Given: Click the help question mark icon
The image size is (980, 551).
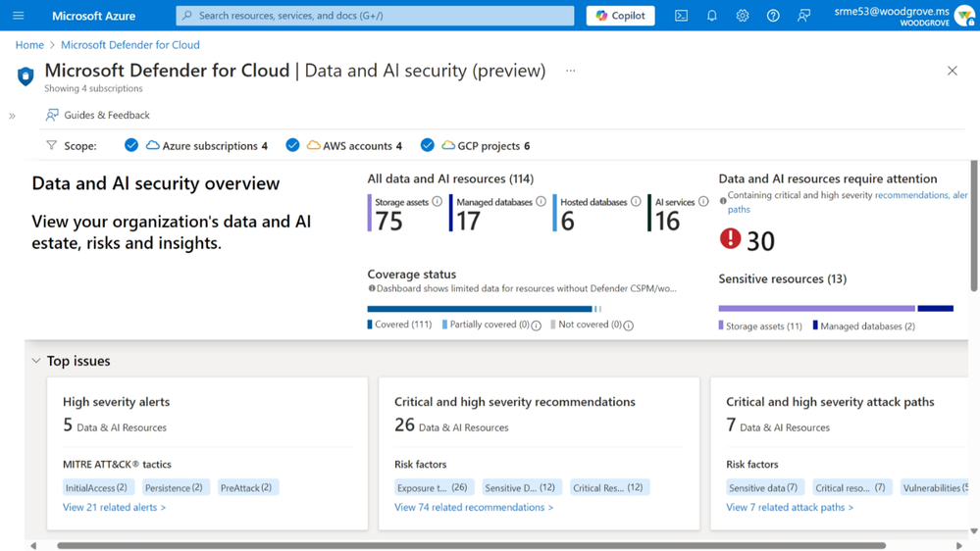Looking at the screenshot, I should [773, 16].
